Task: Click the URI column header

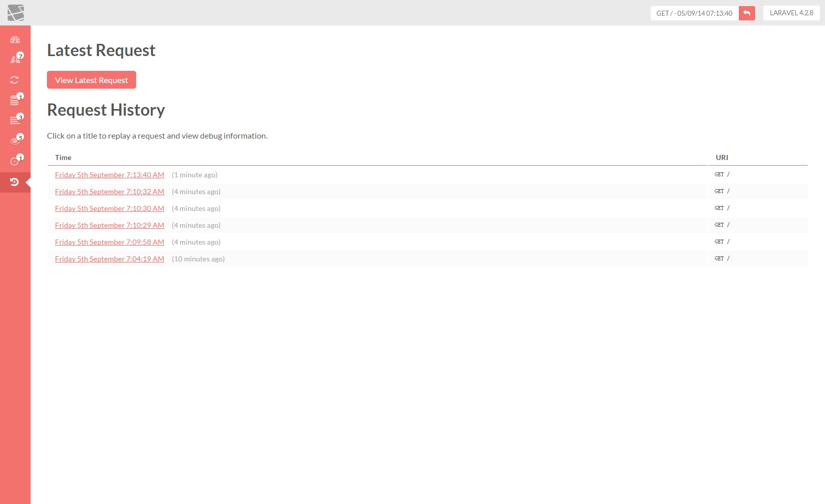Action: point(722,157)
